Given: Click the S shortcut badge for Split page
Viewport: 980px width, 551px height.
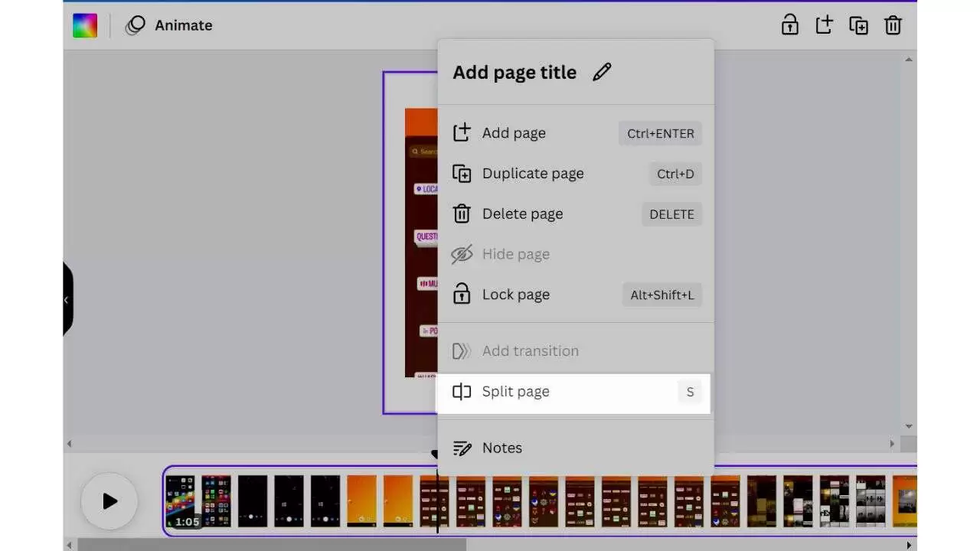Looking at the screenshot, I should tap(690, 392).
